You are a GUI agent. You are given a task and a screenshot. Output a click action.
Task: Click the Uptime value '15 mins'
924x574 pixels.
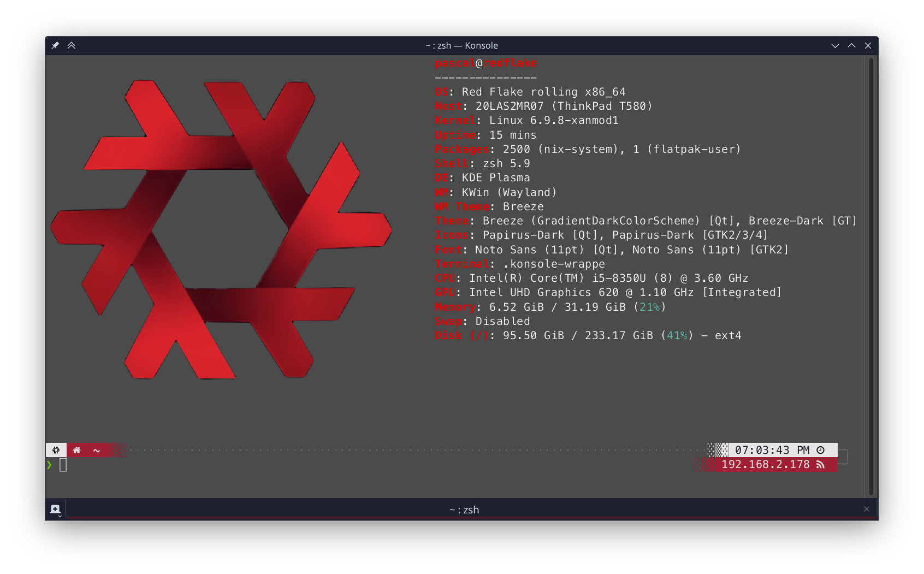(513, 135)
